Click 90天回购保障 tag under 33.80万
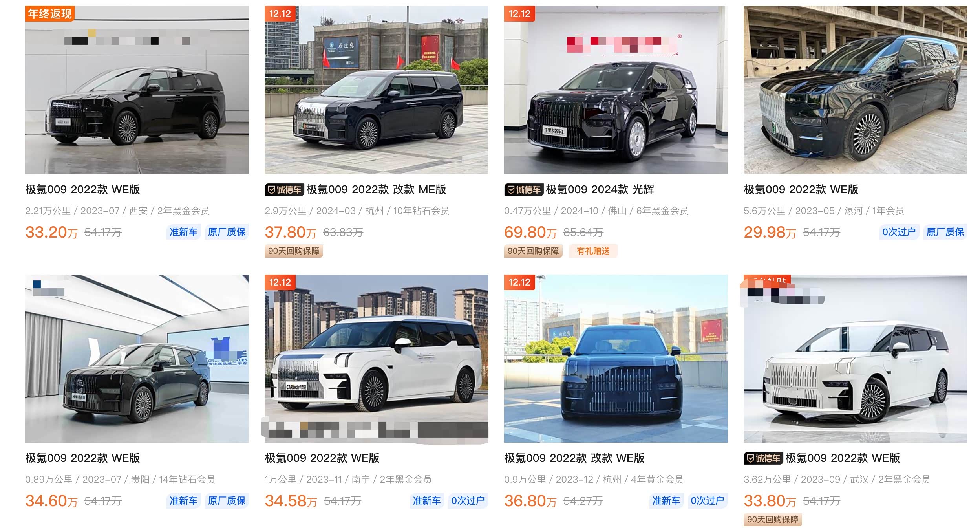The width and height of the screenshot is (980, 531). tap(773, 520)
